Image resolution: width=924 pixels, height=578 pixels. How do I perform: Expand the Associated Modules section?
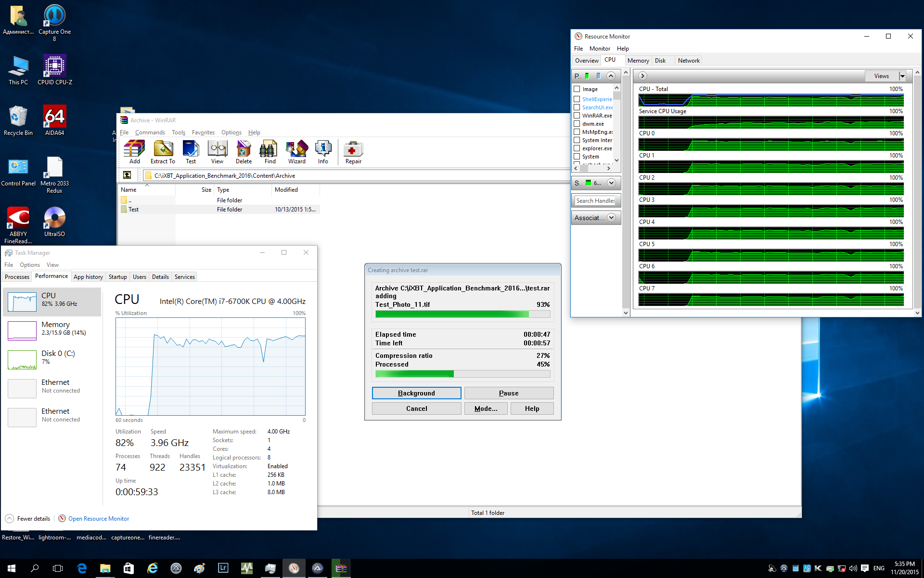click(x=611, y=218)
